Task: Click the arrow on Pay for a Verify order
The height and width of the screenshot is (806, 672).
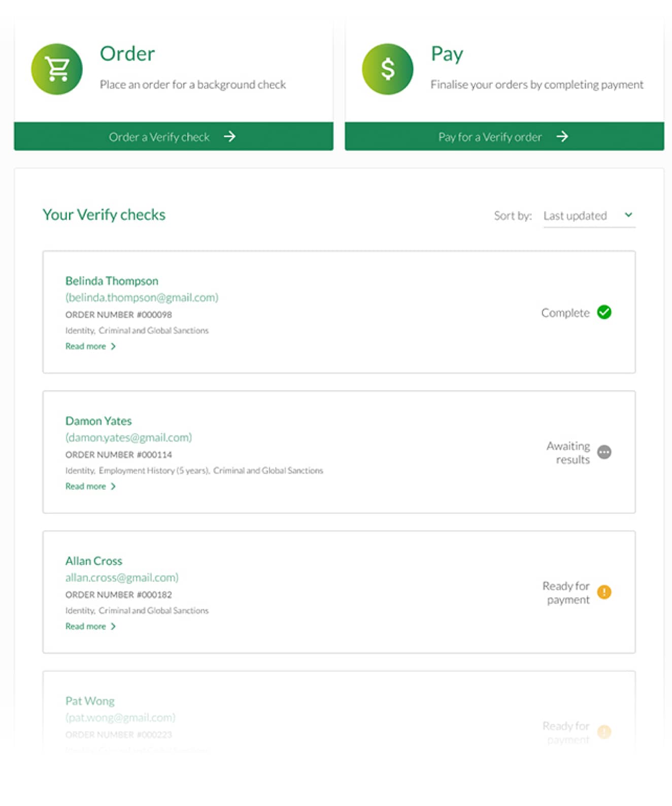Action: pos(562,137)
